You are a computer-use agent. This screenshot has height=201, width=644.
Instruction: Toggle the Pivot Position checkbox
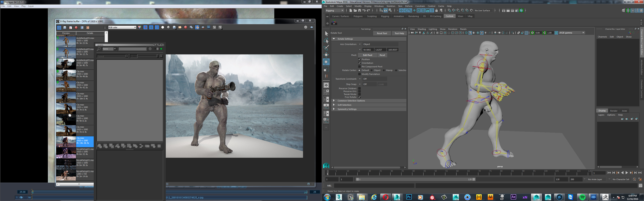click(x=360, y=59)
